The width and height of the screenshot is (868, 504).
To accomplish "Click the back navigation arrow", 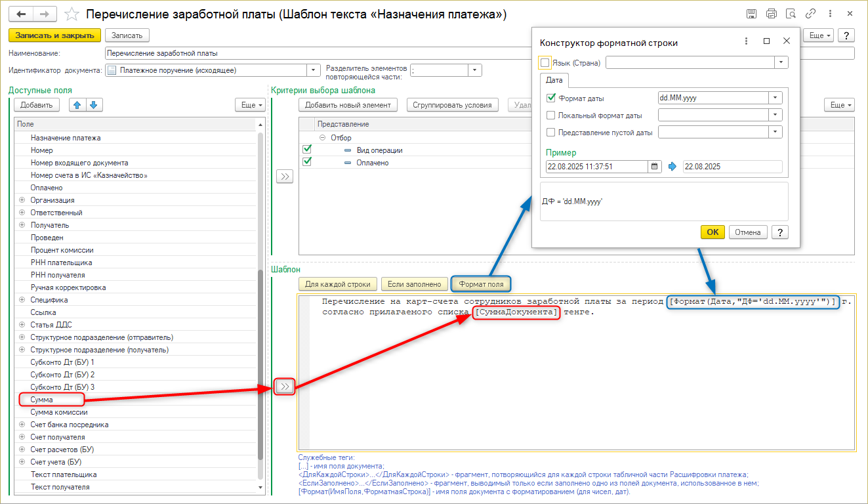I will tap(22, 14).
